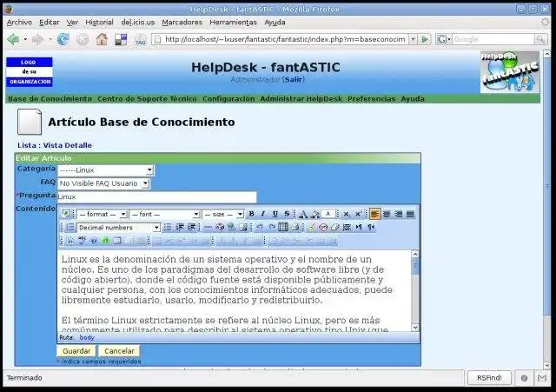Open the Herramientas menu
The width and height of the screenshot is (556, 392).
point(233,23)
